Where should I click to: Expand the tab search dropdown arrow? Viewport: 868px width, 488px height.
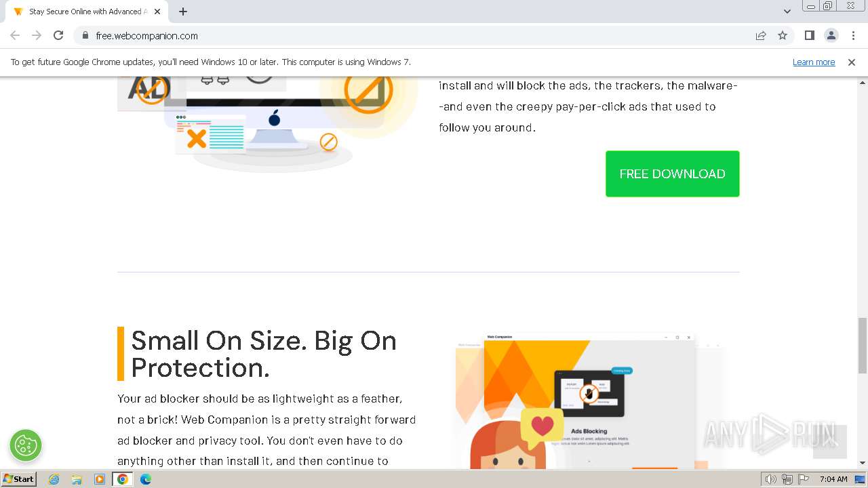click(787, 12)
